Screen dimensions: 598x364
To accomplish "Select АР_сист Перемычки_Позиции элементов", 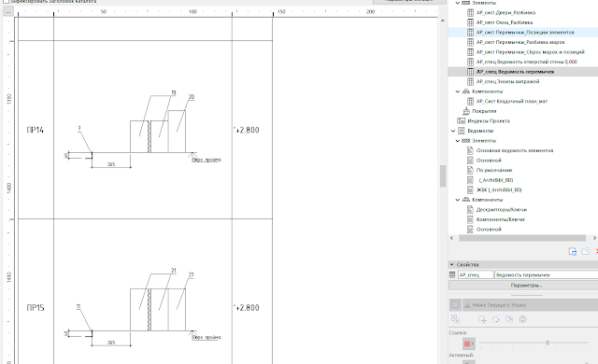I will pyautogui.click(x=525, y=33).
